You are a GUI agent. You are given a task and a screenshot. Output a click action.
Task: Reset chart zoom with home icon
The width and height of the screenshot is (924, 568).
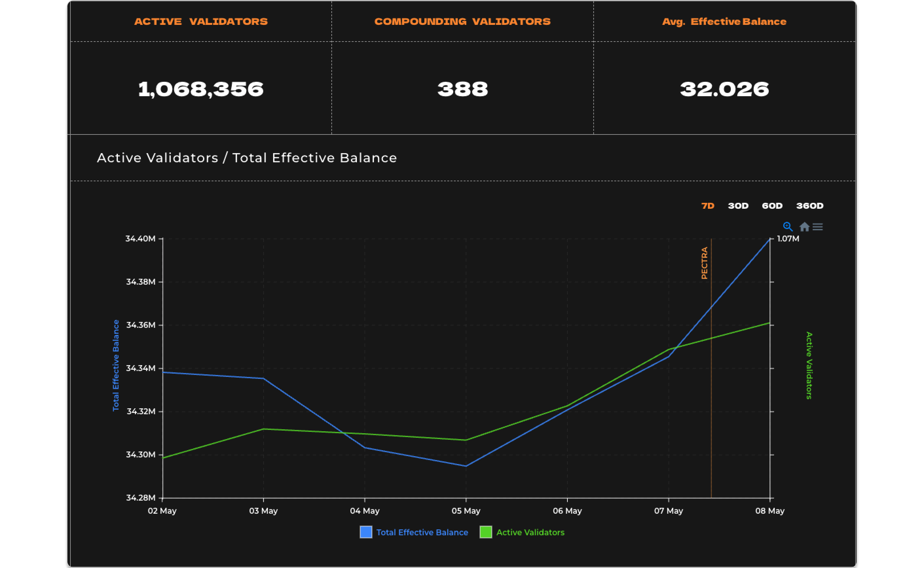pos(804,226)
